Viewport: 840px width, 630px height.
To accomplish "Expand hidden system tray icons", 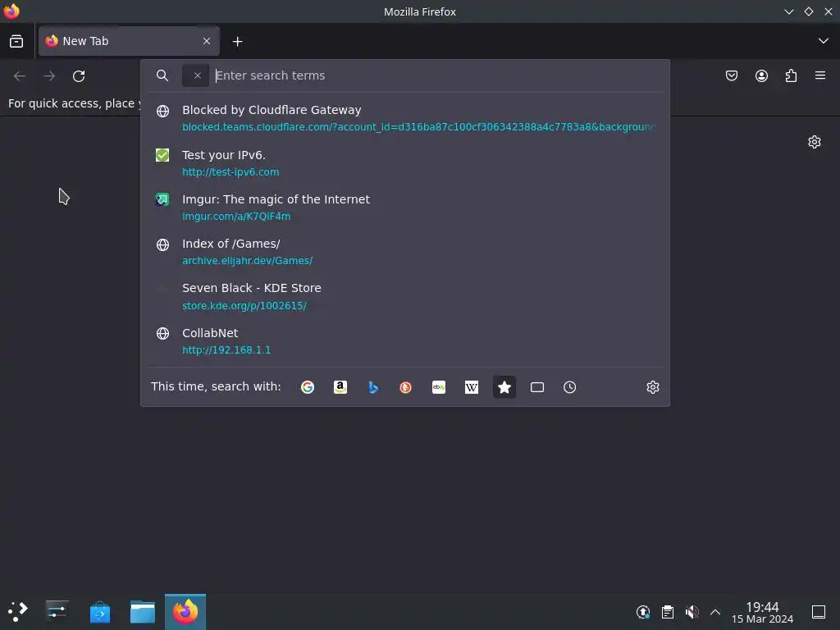I will click(715, 612).
